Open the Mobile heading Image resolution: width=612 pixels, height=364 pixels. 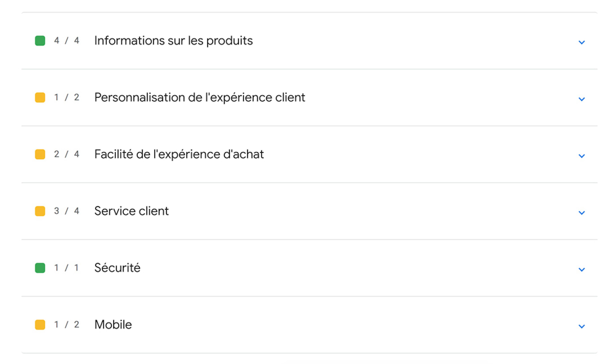[113, 324]
